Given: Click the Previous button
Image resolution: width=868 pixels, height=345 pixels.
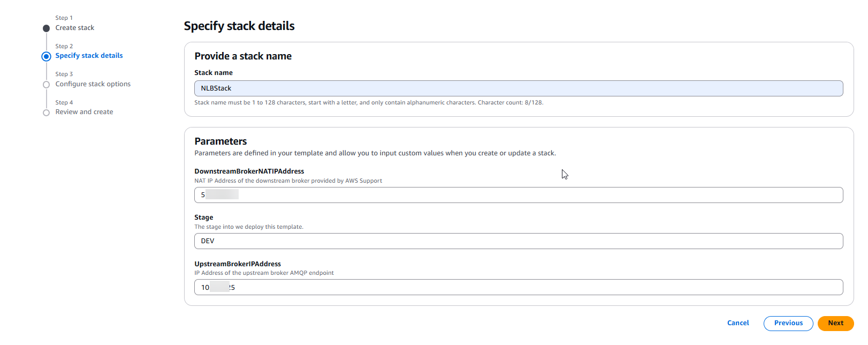Looking at the screenshot, I should [788, 323].
